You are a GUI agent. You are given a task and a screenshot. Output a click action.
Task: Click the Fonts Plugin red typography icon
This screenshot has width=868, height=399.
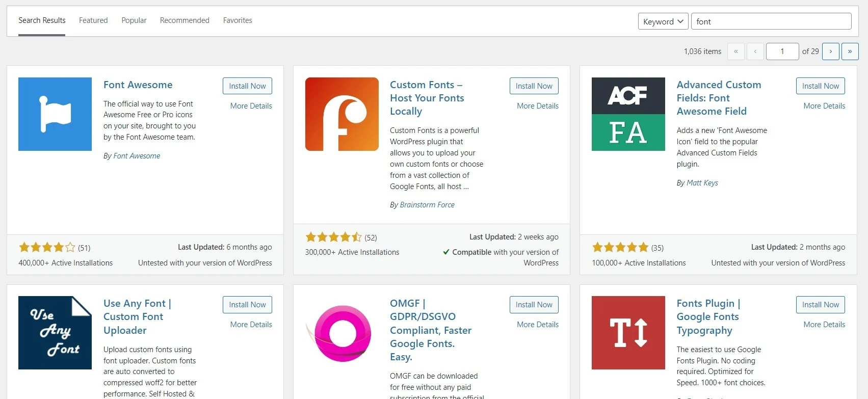[x=628, y=333]
